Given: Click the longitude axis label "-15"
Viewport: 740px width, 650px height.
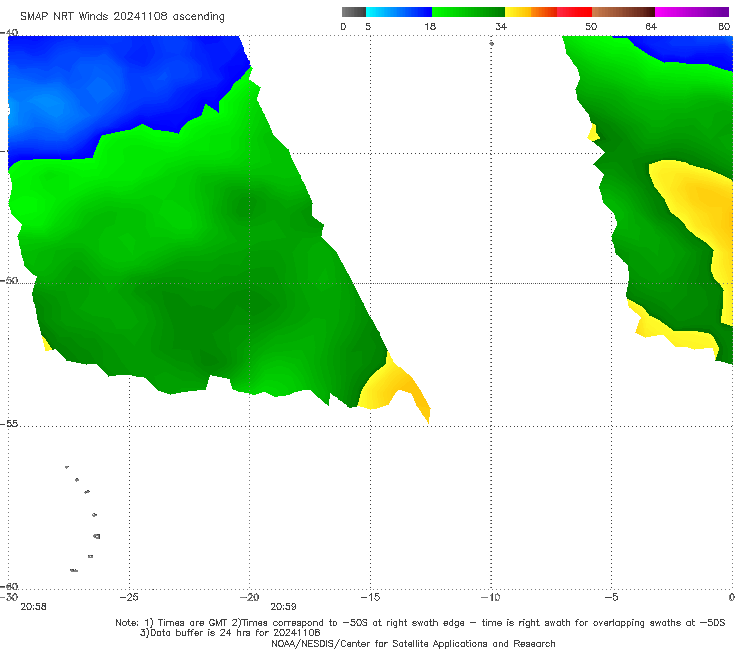Looking at the screenshot, I should coord(370,597).
